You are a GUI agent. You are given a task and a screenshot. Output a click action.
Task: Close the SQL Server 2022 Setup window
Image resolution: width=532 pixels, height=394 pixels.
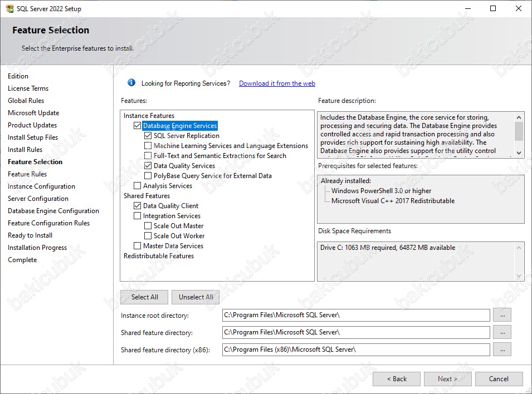point(519,8)
